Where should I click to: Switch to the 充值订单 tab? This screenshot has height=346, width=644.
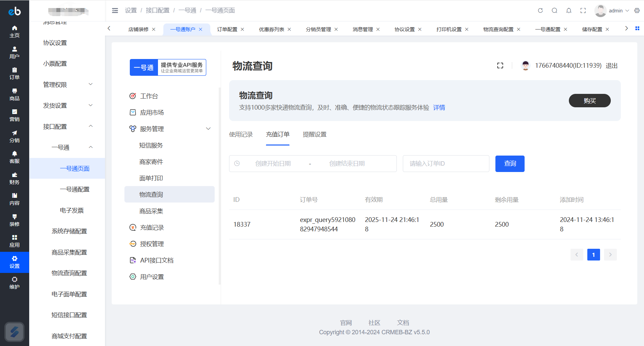pyautogui.click(x=278, y=134)
